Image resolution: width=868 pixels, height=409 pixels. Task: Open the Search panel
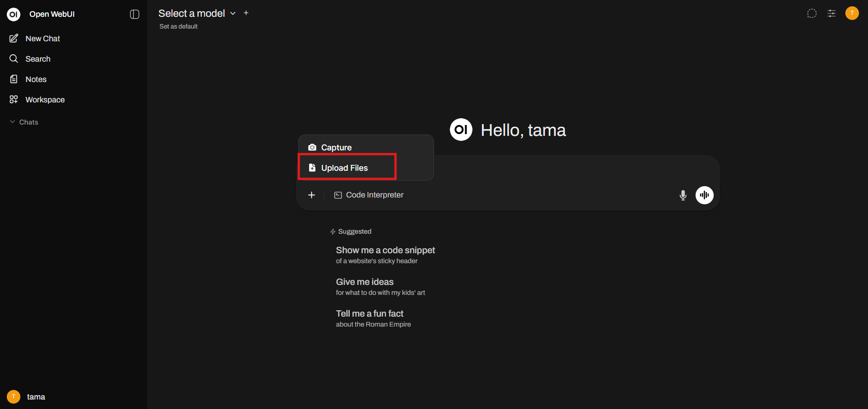click(x=38, y=58)
